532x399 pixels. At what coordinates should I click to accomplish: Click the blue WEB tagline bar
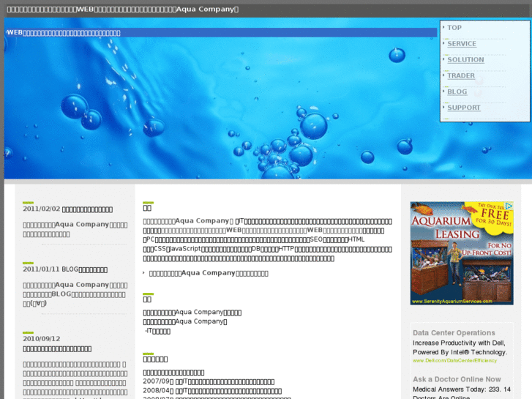(x=220, y=33)
